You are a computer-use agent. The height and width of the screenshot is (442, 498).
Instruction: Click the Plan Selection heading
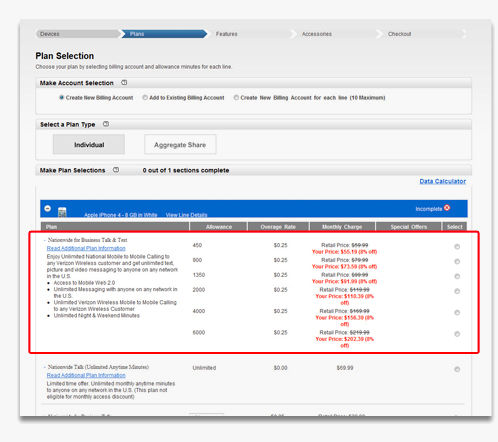65,56
